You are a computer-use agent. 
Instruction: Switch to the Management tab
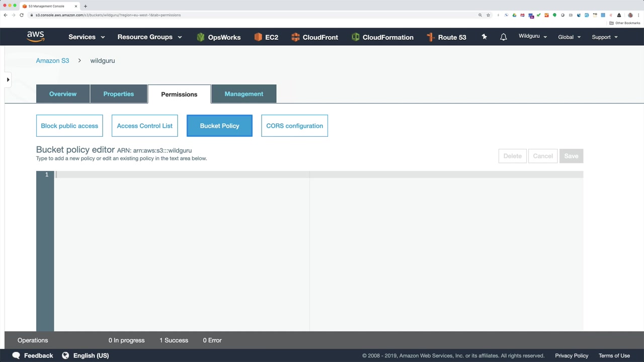click(244, 94)
